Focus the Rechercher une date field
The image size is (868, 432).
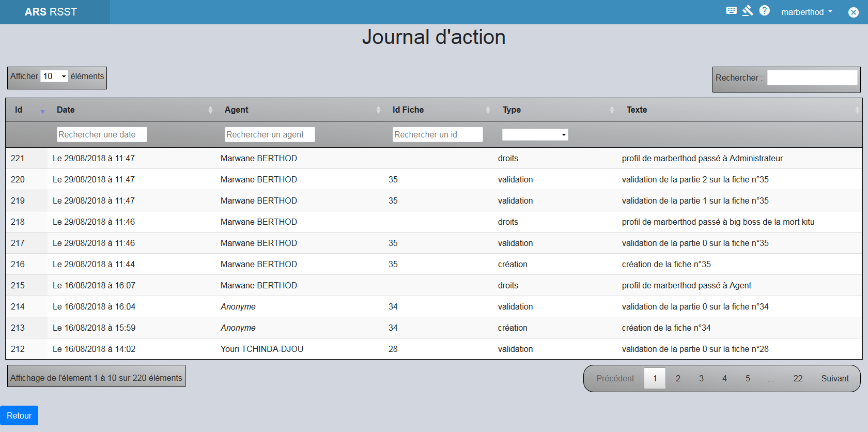tap(102, 134)
